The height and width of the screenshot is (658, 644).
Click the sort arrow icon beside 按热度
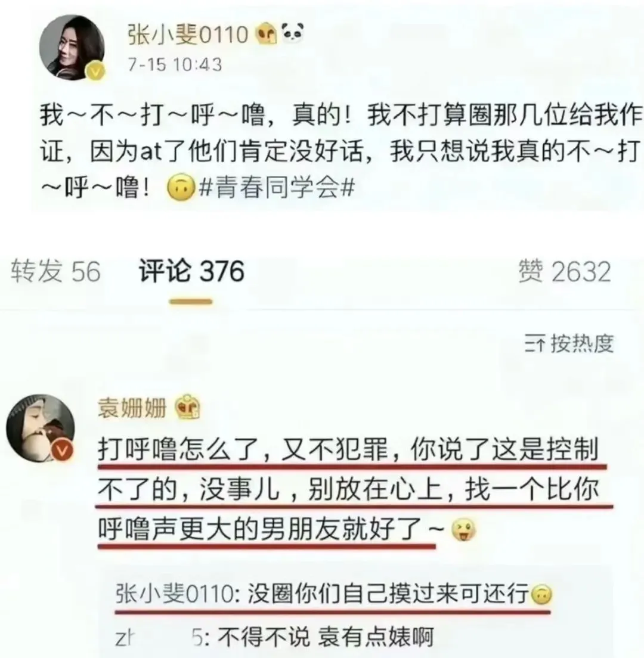click(x=534, y=344)
